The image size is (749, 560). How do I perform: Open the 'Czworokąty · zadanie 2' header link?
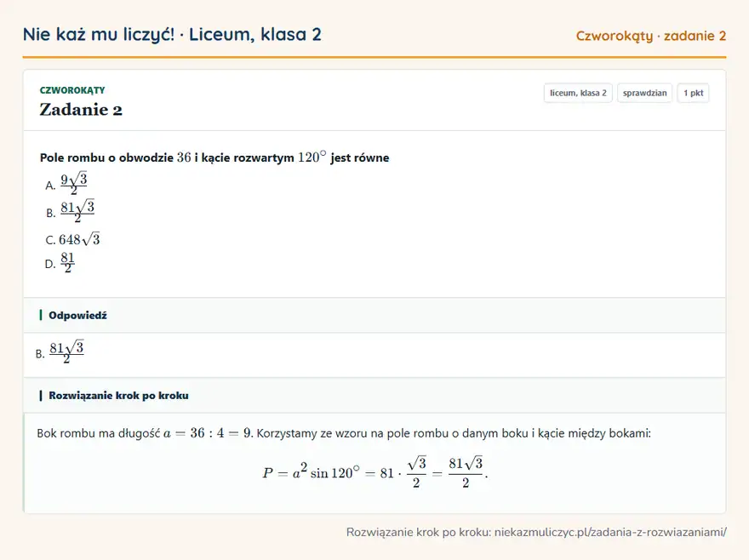coord(650,36)
